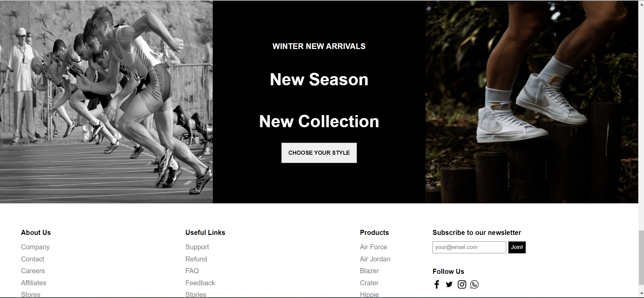Open the FAQ link
The width and height of the screenshot is (644, 298).
click(192, 271)
